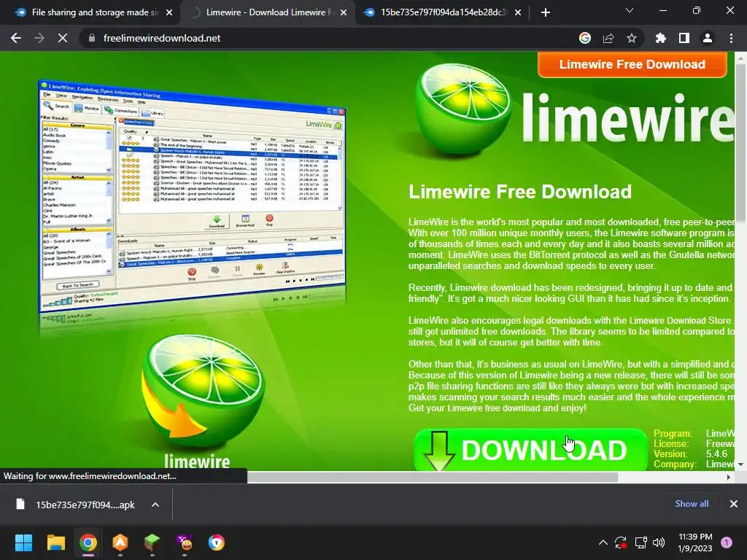Open the shield-colored browser taskbar icon

coord(216,542)
